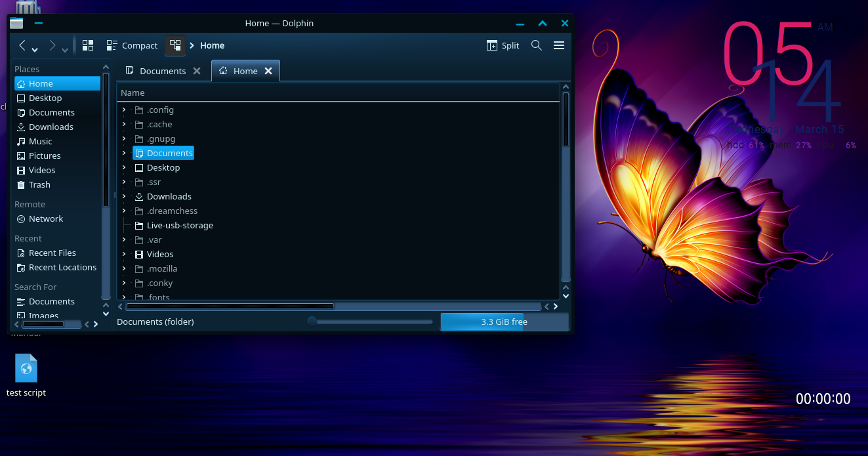The height and width of the screenshot is (456, 868).
Task: Switch to Compact view mode
Action: (x=132, y=45)
